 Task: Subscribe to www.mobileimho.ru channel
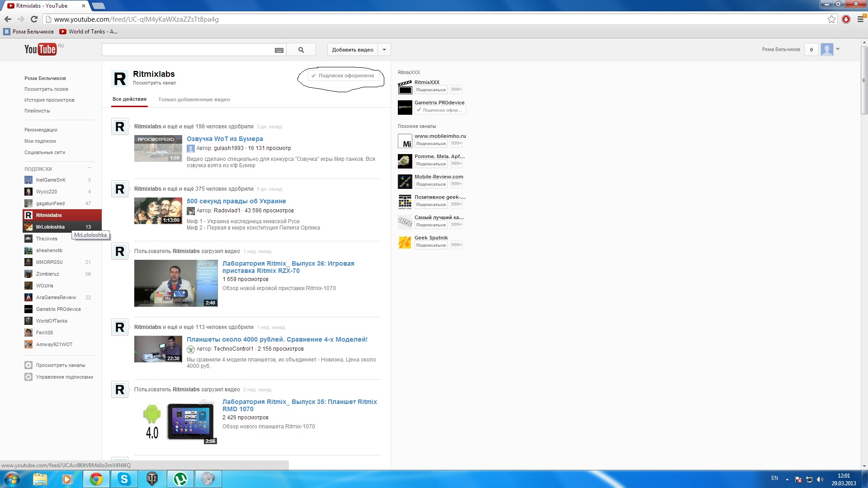(x=431, y=143)
